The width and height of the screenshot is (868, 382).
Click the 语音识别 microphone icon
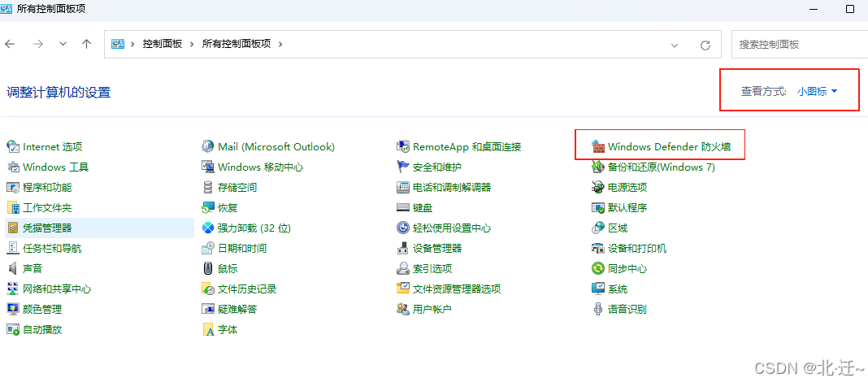[x=598, y=309]
